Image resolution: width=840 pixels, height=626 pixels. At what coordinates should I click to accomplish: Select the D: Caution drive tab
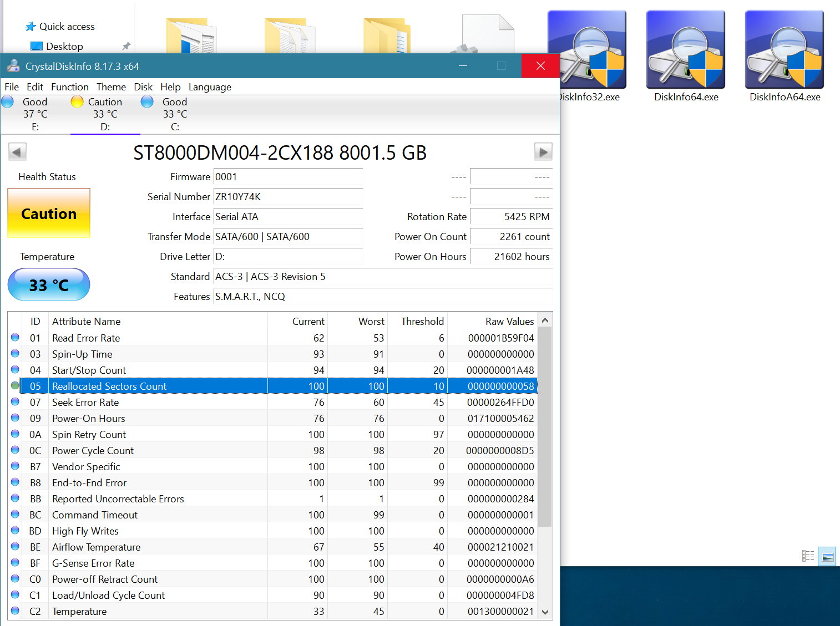pos(105,114)
